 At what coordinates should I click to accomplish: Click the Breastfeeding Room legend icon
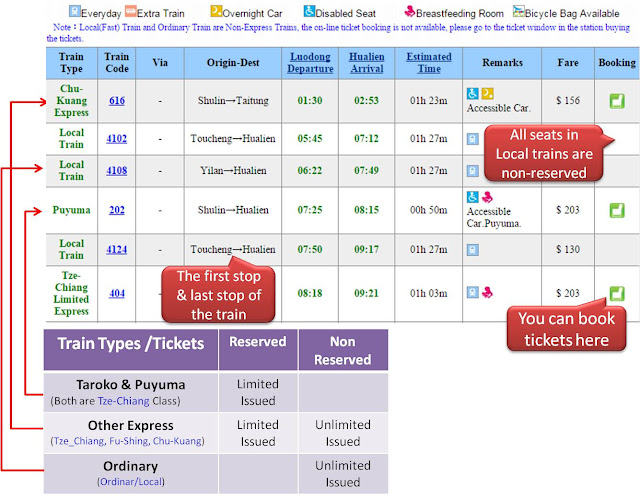409,11
